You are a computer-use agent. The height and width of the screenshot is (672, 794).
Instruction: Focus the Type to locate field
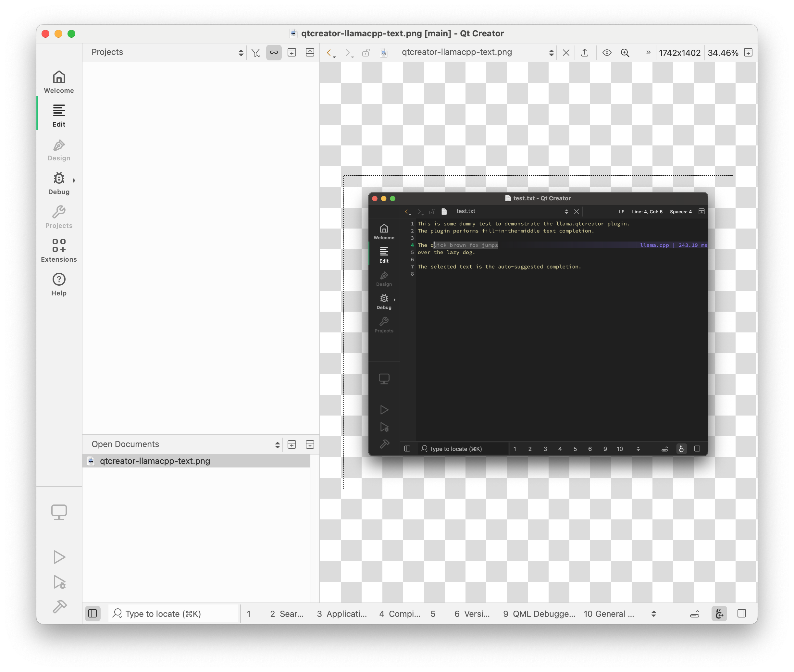pos(174,613)
